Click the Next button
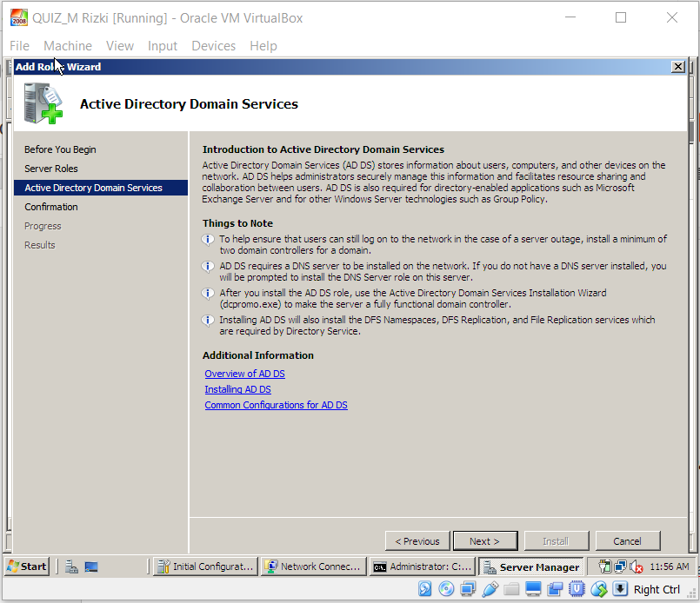700x603 pixels. [485, 541]
